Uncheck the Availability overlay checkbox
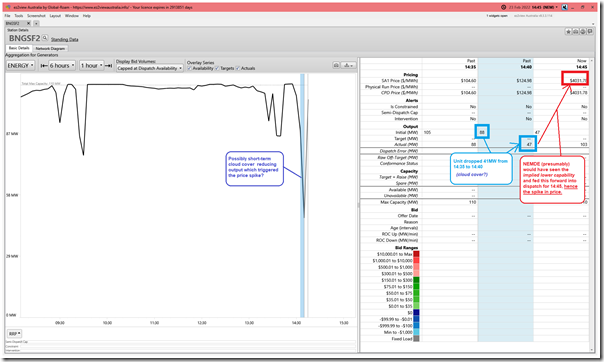 (189, 68)
